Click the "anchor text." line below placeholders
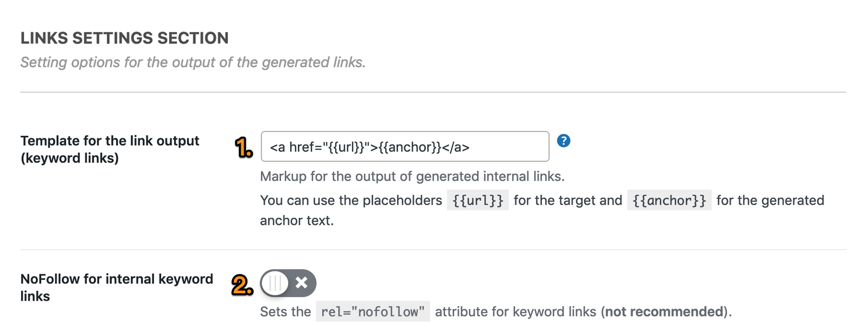This screenshot has height=335, width=868. point(297,220)
